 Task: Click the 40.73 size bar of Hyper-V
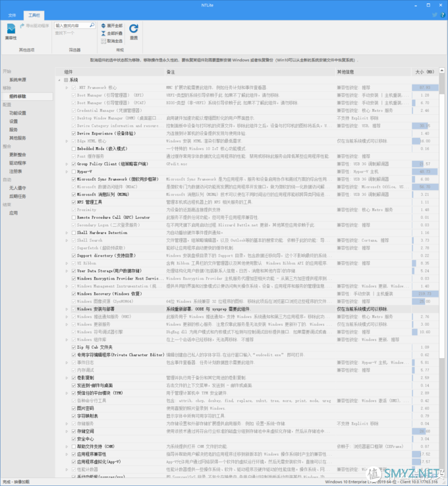click(x=425, y=171)
